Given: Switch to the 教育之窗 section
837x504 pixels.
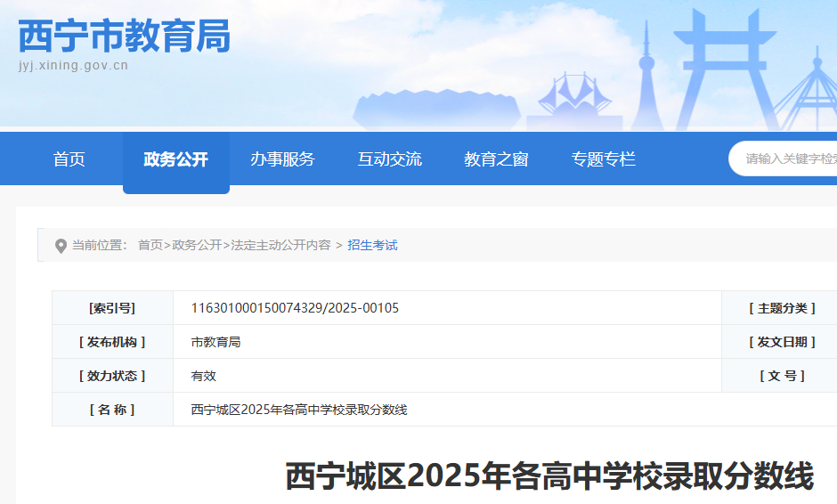Looking at the screenshot, I should click(496, 159).
